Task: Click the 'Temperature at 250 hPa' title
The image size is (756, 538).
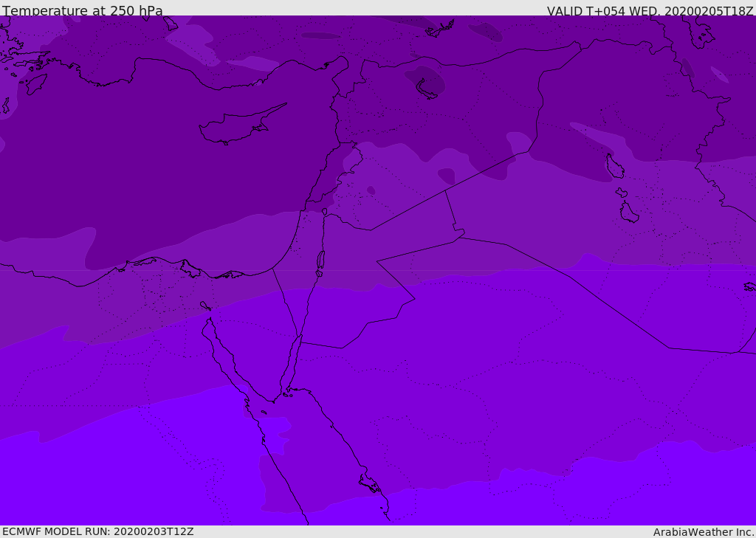Action: click(83, 10)
